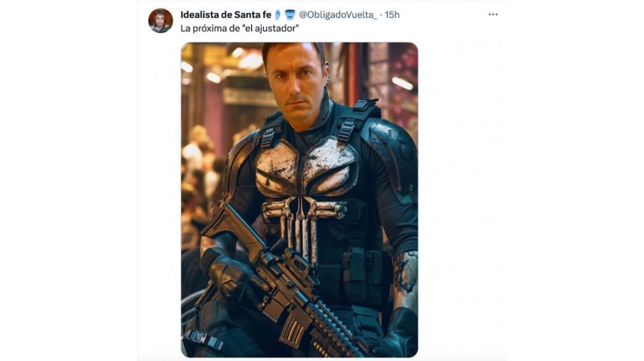Click the flip-flop emoji beside the display name
The image size is (644, 361).
(278, 15)
